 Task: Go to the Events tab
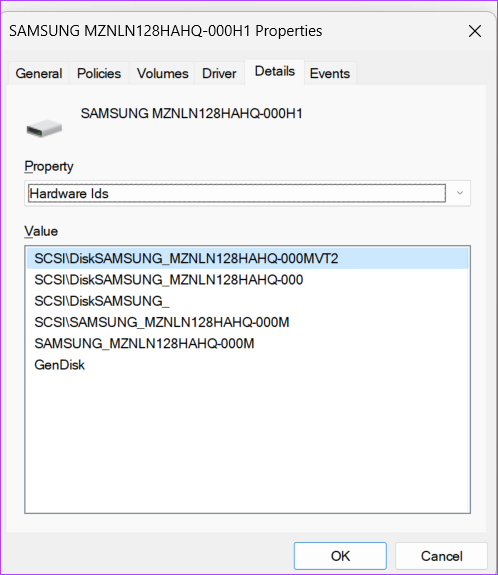click(x=330, y=73)
